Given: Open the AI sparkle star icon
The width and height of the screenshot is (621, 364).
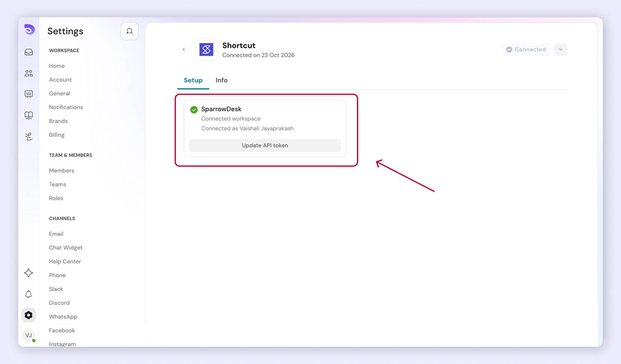Looking at the screenshot, I should coord(29,273).
